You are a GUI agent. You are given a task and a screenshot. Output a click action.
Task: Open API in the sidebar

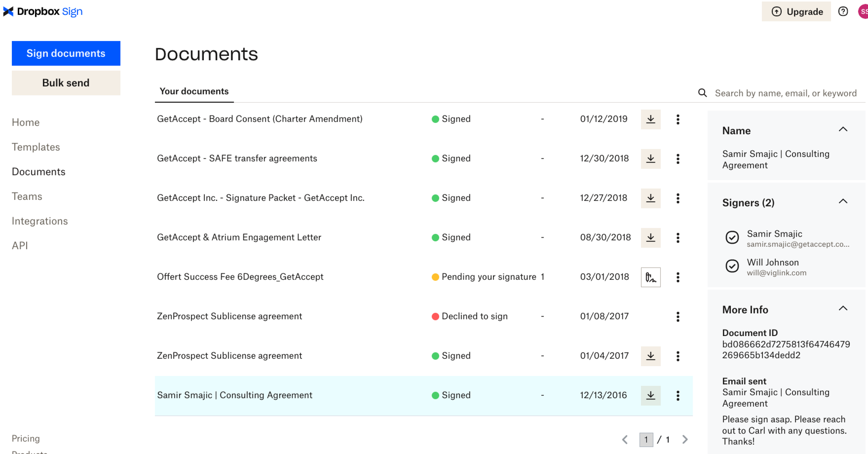(20, 245)
